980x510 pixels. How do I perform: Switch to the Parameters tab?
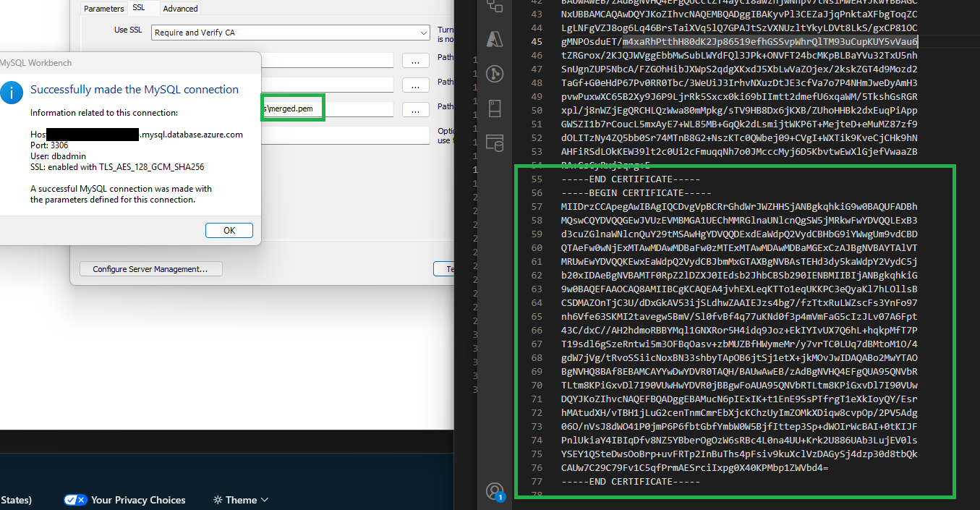tap(103, 9)
